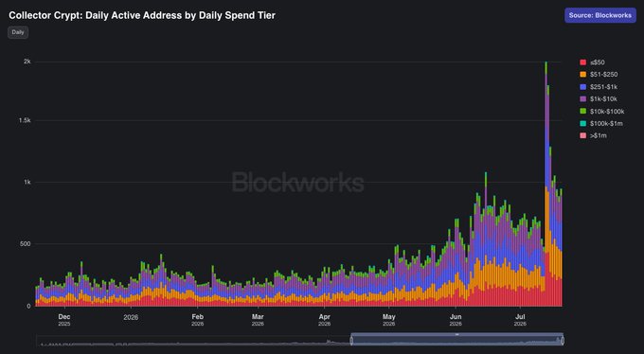The image size is (644, 354).
Task: Toggle the >$1m legend series
Action: (x=593, y=135)
